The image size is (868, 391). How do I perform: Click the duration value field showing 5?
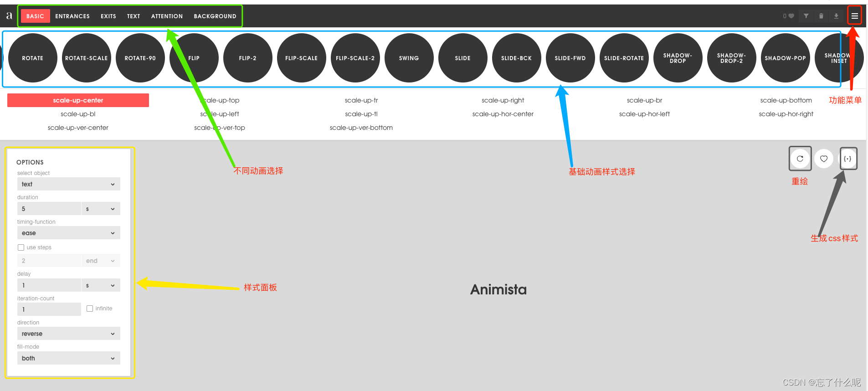point(49,209)
